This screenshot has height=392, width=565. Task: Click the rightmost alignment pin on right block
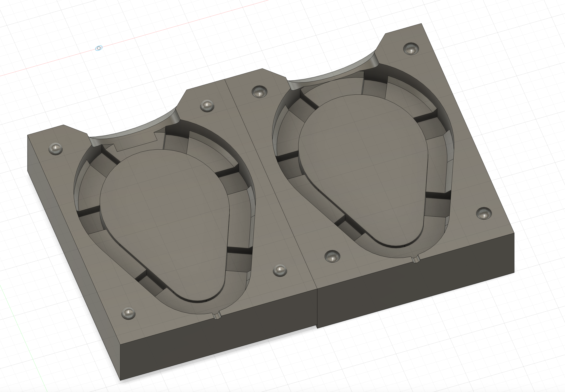point(484,214)
